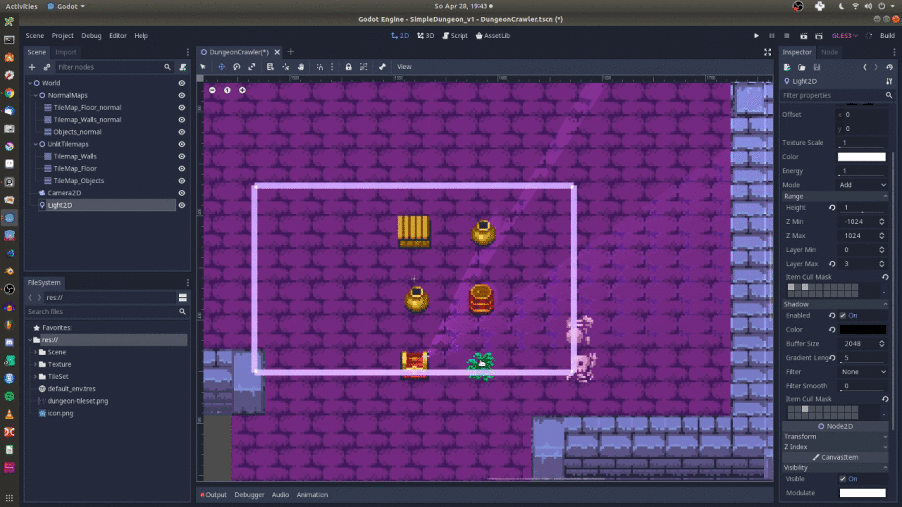Open Inspector object properties tools icon
The width and height of the screenshot is (902, 507).
(x=889, y=81)
